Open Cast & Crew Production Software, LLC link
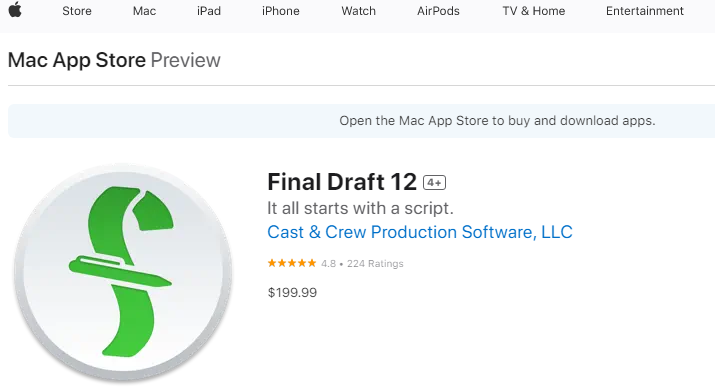 [x=420, y=232]
